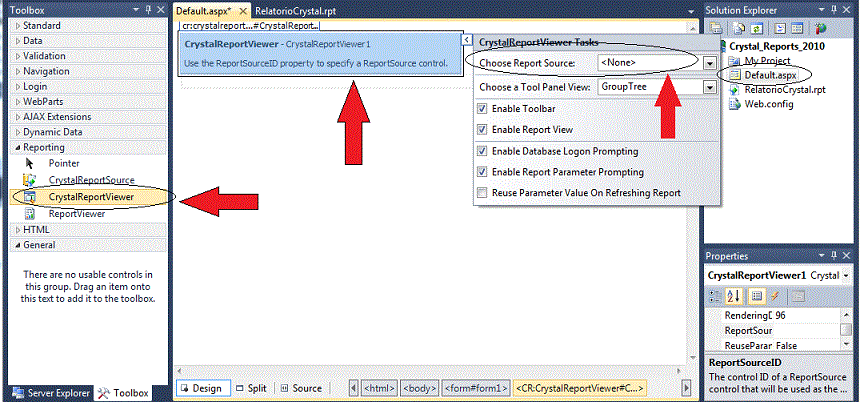Select Crystal_Reports_2010 project node

tap(777, 47)
